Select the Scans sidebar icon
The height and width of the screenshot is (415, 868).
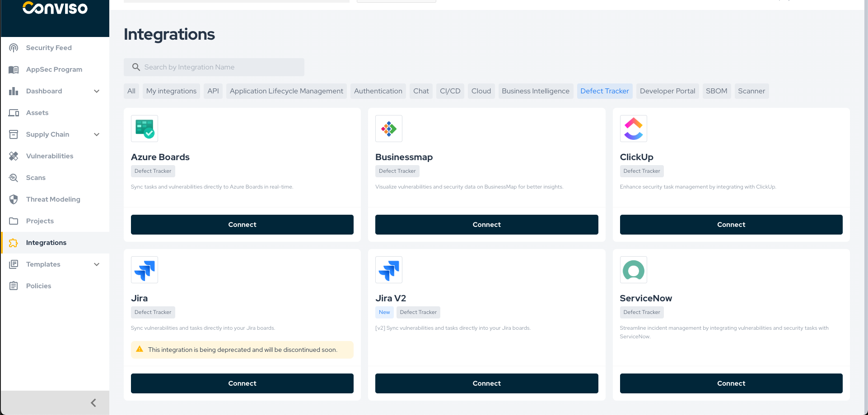pos(14,177)
